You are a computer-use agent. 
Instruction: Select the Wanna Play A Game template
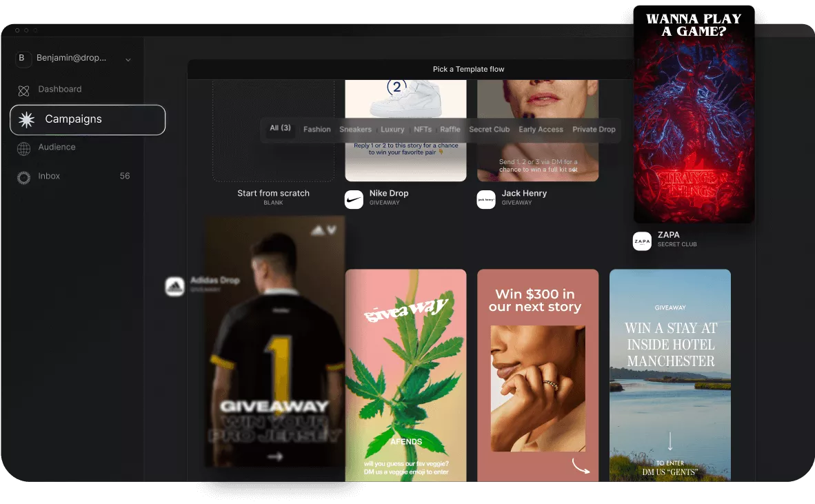(694, 114)
